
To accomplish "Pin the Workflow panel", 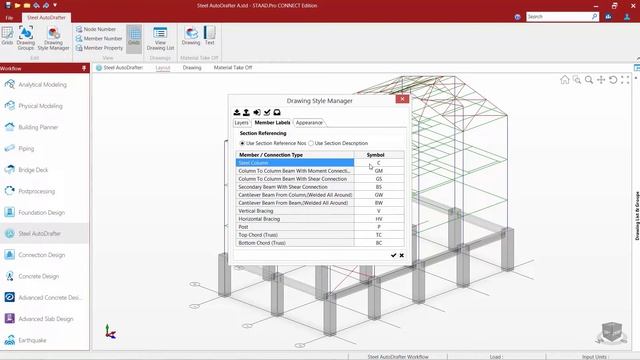I will pos(84,68).
